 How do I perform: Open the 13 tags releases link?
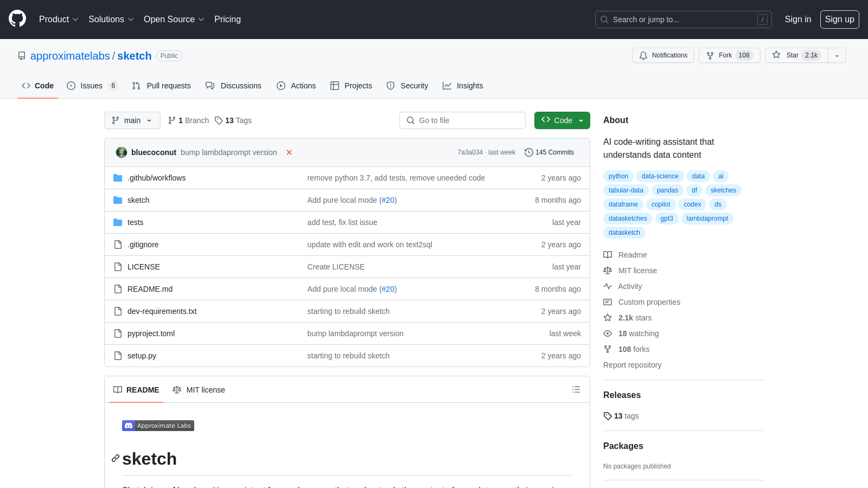[621, 416]
